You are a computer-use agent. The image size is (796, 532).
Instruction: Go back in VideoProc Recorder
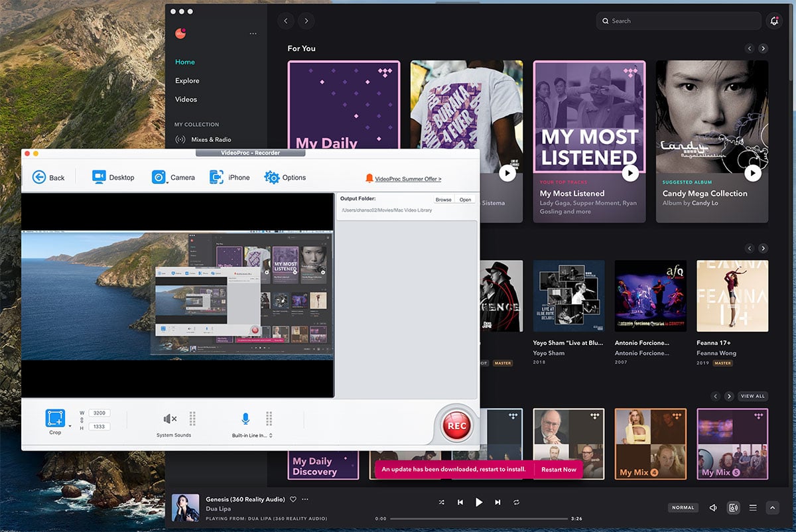(48, 177)
